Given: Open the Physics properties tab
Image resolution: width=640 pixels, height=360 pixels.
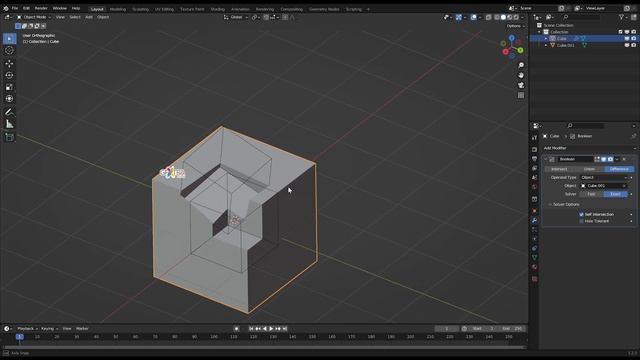Looking at the screenshot, I should pos(535,239).
